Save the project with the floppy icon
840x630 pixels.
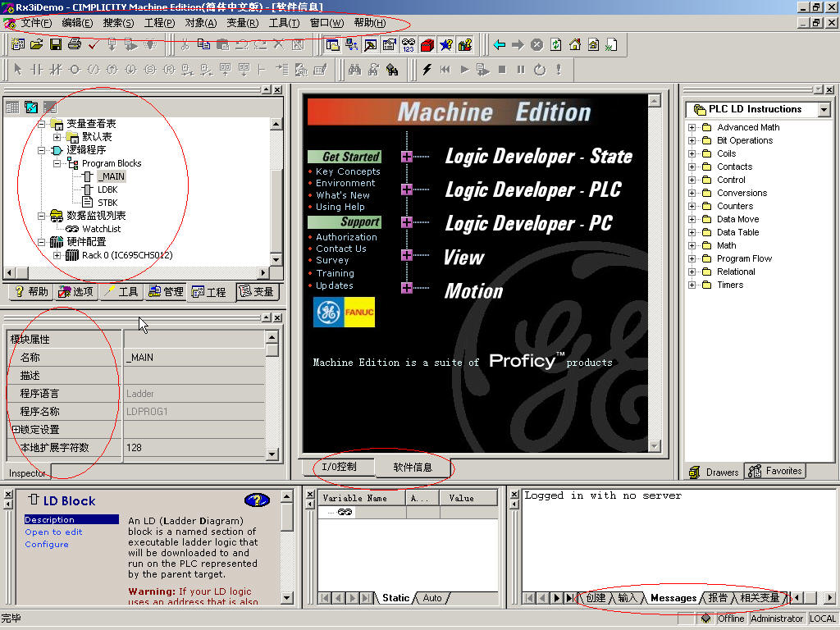55,44
